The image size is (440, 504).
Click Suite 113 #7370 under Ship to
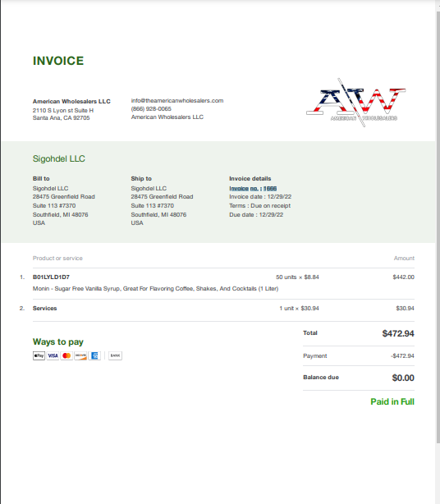tap(153, 206)
